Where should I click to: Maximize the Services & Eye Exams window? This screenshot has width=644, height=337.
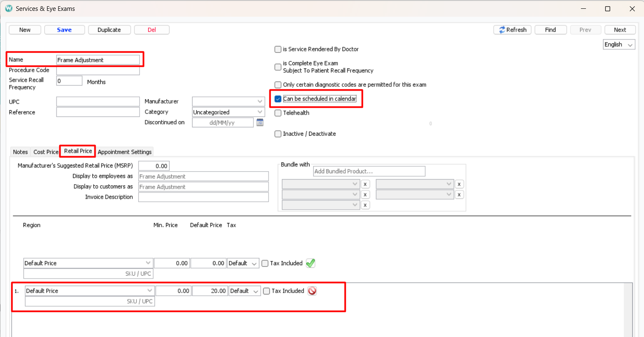[608, 9]
